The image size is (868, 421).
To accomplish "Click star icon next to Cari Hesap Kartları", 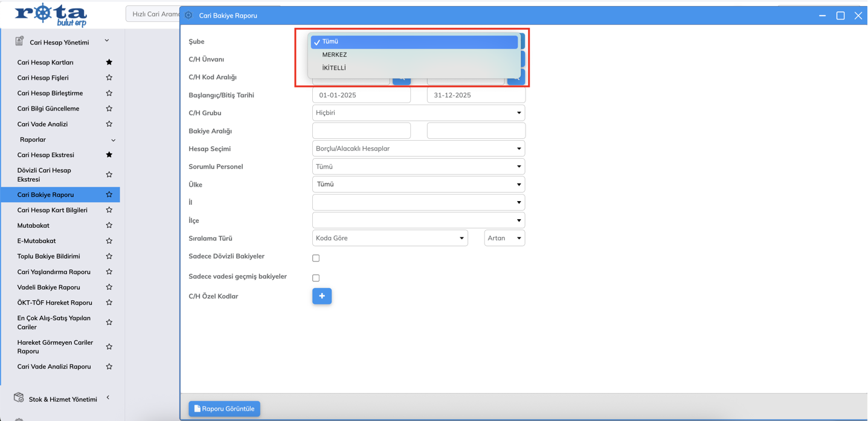I will point(109,62).
